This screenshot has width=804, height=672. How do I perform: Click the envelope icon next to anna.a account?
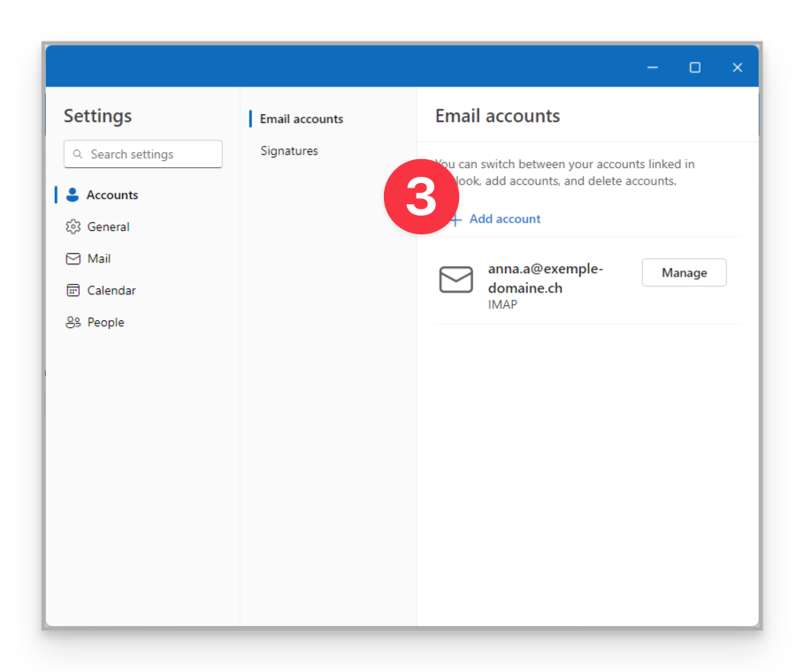click(456, 280)
